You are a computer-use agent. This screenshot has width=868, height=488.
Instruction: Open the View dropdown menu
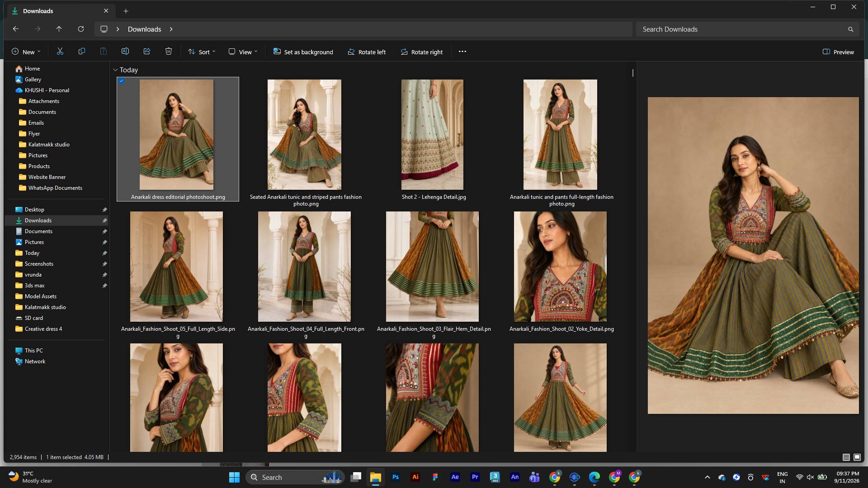click(243, 52)
